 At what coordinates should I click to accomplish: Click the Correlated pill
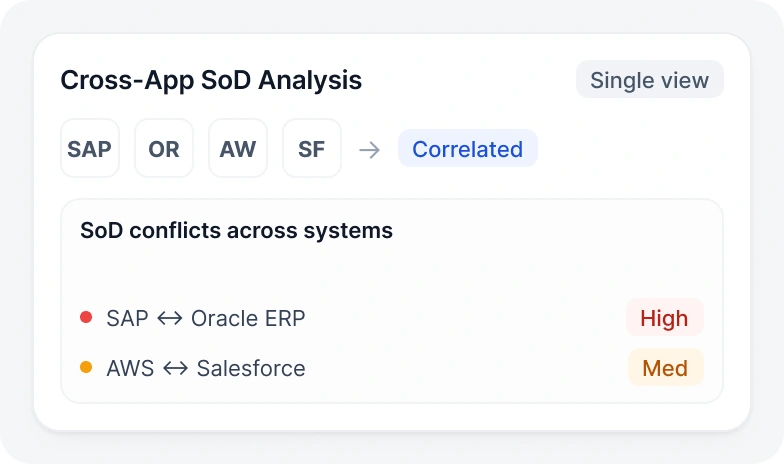point(468,148)
